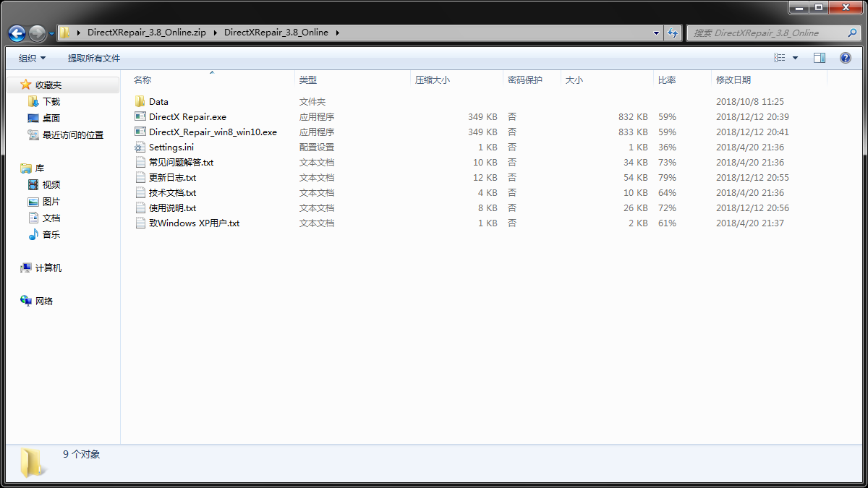Click the 2018/10/8 11:25 date of Data
This screenshot has width=868, height=488.
[749, 102]
